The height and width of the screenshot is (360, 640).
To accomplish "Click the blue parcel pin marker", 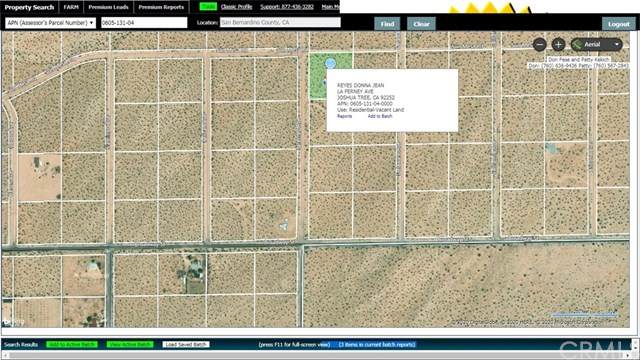I will [330, 63].
